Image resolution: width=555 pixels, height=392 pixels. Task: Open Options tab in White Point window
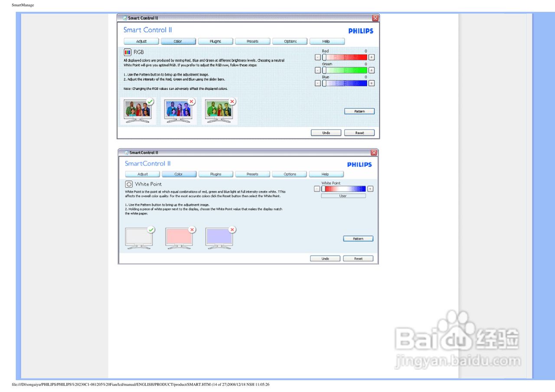click(289, 174)
